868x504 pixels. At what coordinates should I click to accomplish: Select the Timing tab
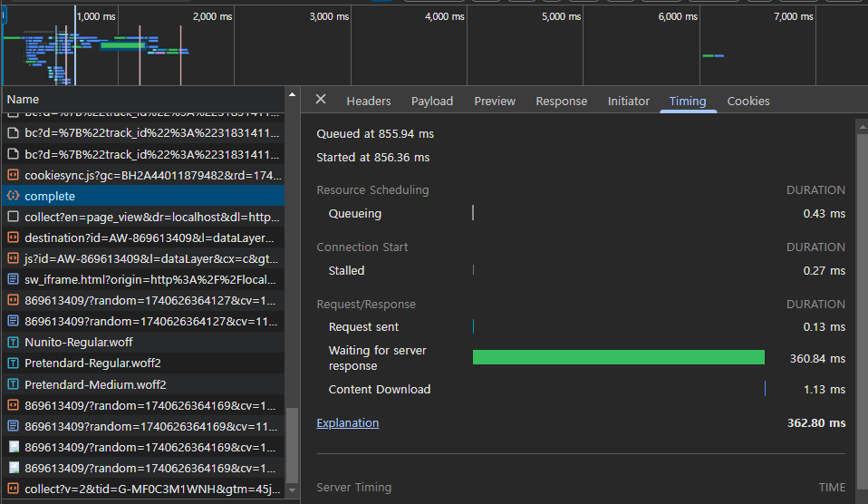[x=688, y=102]
